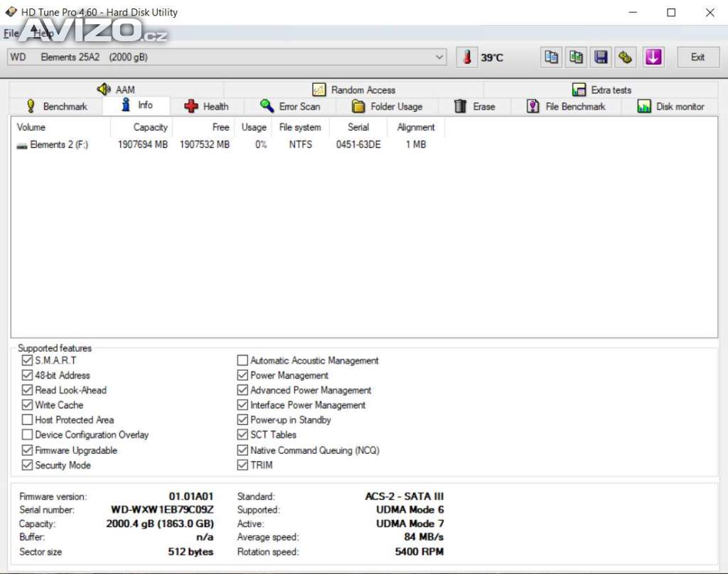Viewport: 728px width, 574px height.
Task: Click the ACS-2 - SATA III standard value
Action: [x=405, y=496]
